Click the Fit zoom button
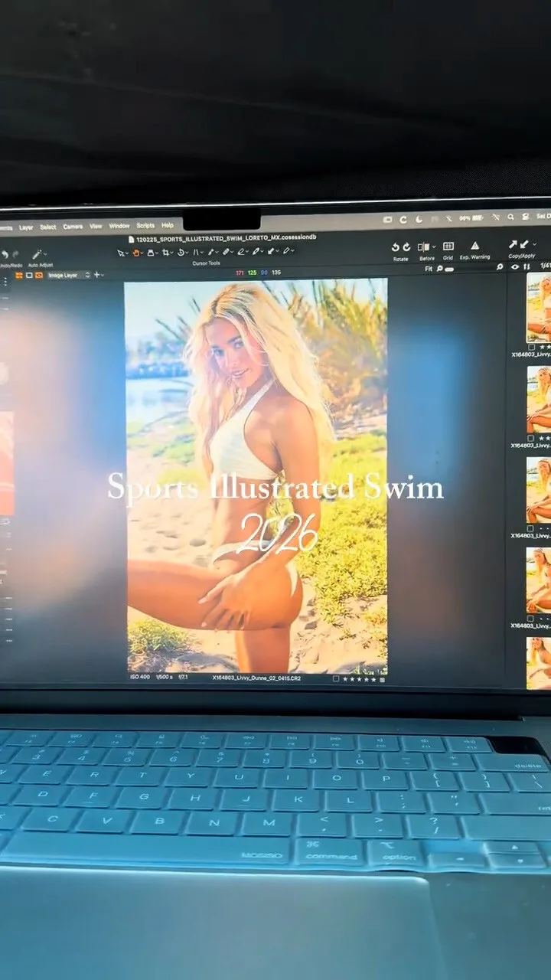This screenshot has width=551, height=980. pyautogui.click(x=429, y=269)
